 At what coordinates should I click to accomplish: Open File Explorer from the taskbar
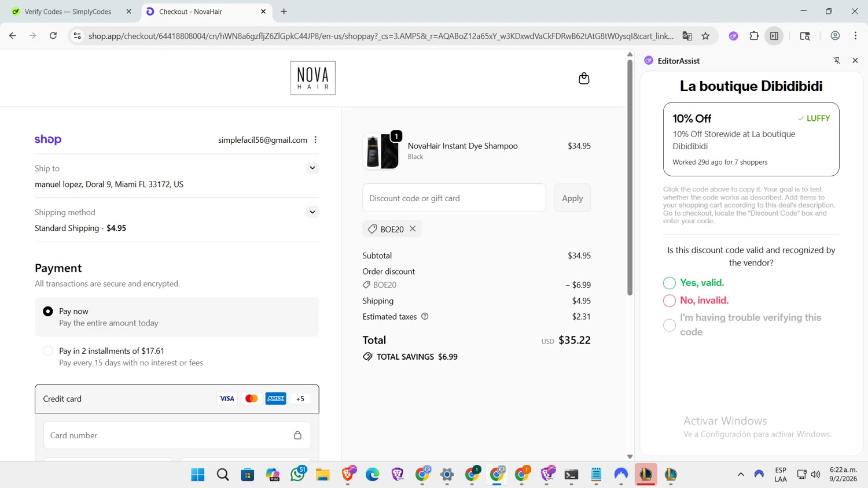tap(323, 475)
